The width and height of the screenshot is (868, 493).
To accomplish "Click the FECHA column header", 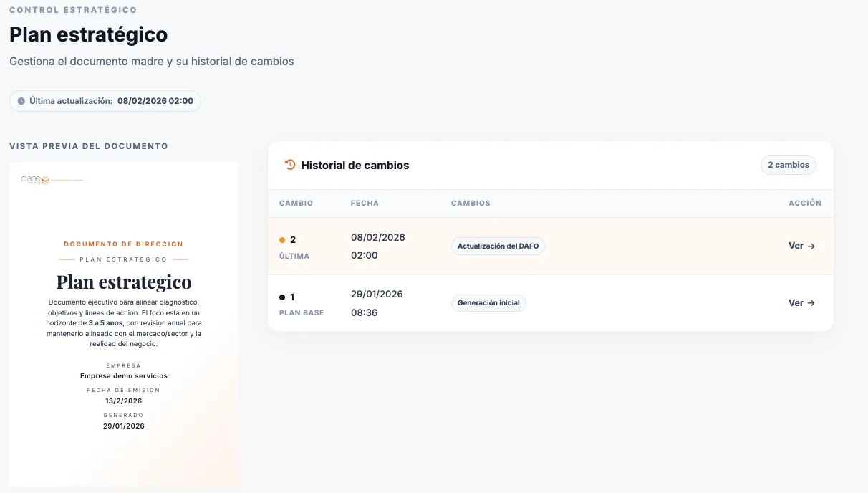I will tap(365, 204).
